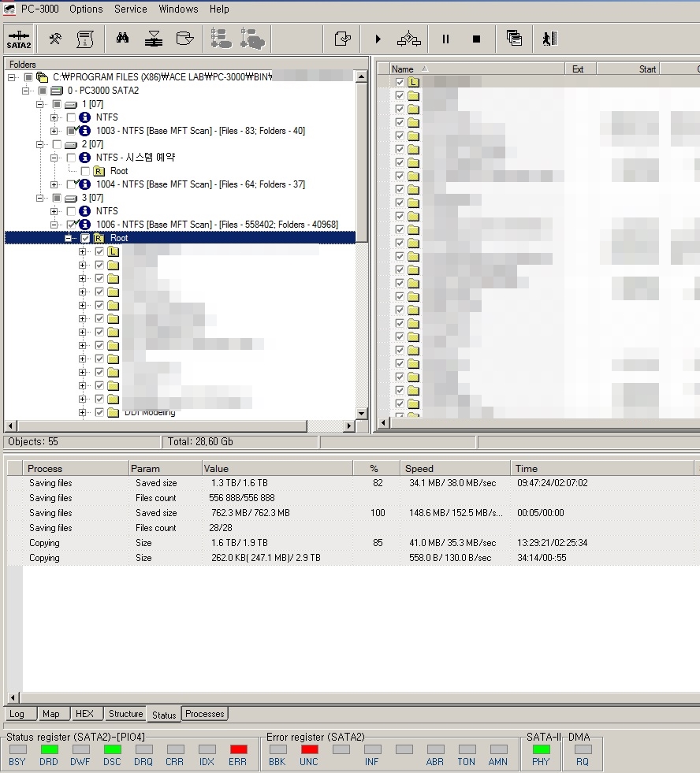Click the green DRD status indicator
The height and width of the screenshot is (773, 700).
point(49,749)
